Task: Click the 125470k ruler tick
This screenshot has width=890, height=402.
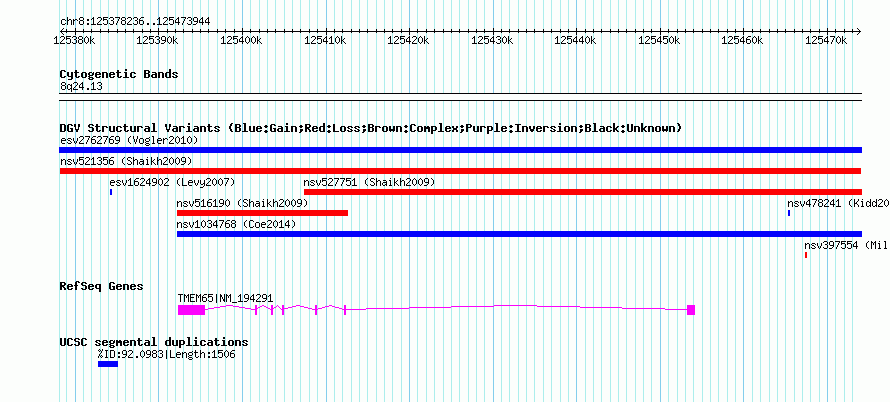Action: coord(827,40)
